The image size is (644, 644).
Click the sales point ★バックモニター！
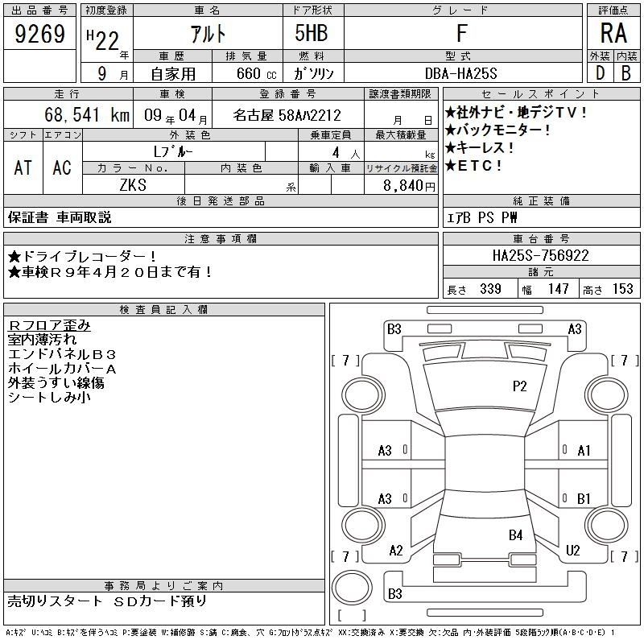pyautogui.click(x=497, y=130)
